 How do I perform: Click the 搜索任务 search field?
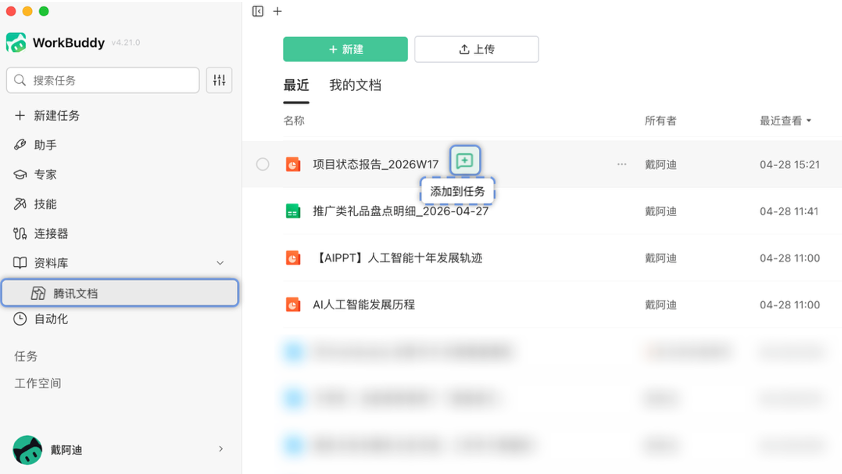(x=103, y=80)
